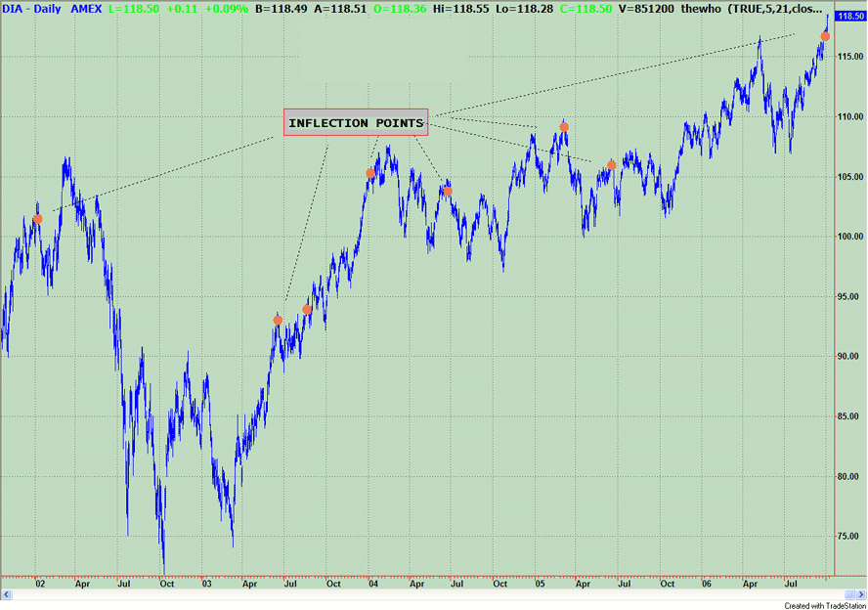This screenshot has width=868, height=610.
Task: Click the AMEX exchange label
Action: [x=86, y=9]
